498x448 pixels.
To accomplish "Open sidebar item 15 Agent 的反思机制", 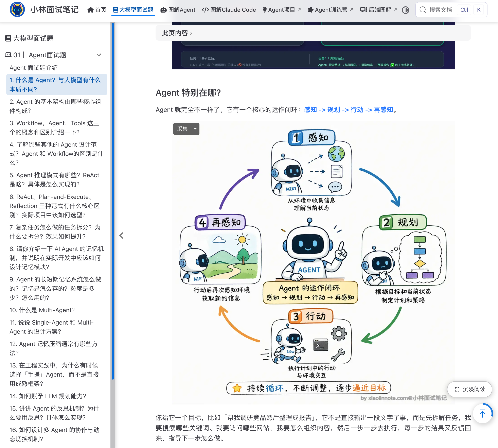I will pos(57,413).
